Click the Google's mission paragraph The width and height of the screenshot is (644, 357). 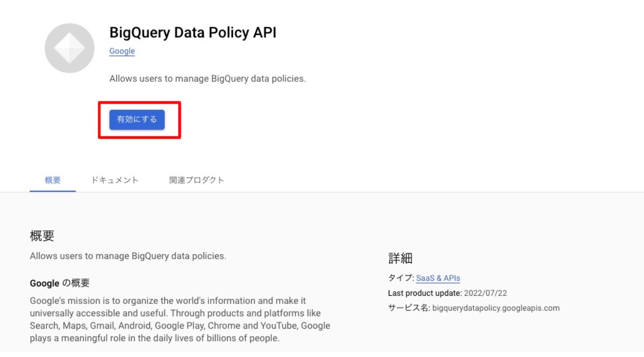pos(180,319)
